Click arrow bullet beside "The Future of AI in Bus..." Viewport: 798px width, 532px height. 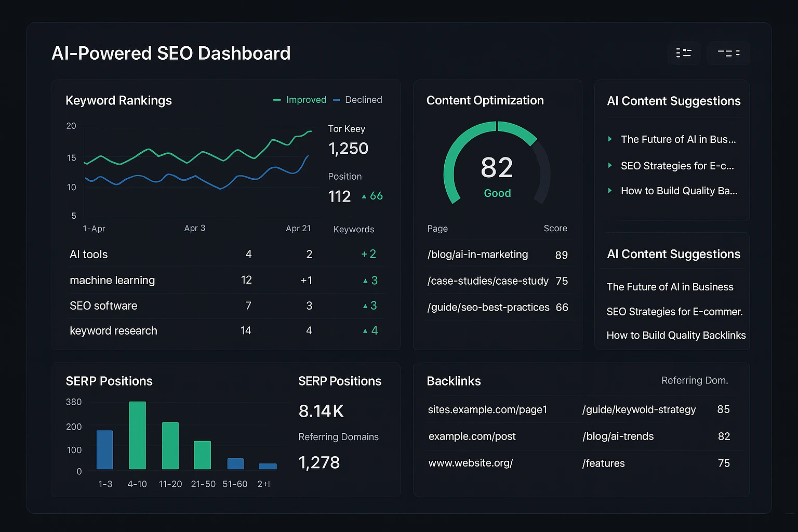610,139
